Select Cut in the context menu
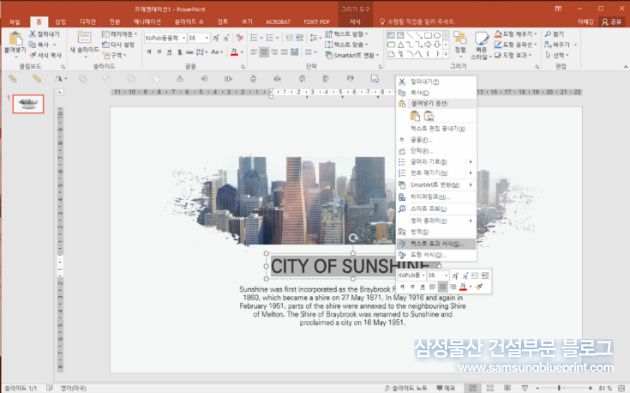The width and height of the screenshot is (630, 393). tap(436, 82)
